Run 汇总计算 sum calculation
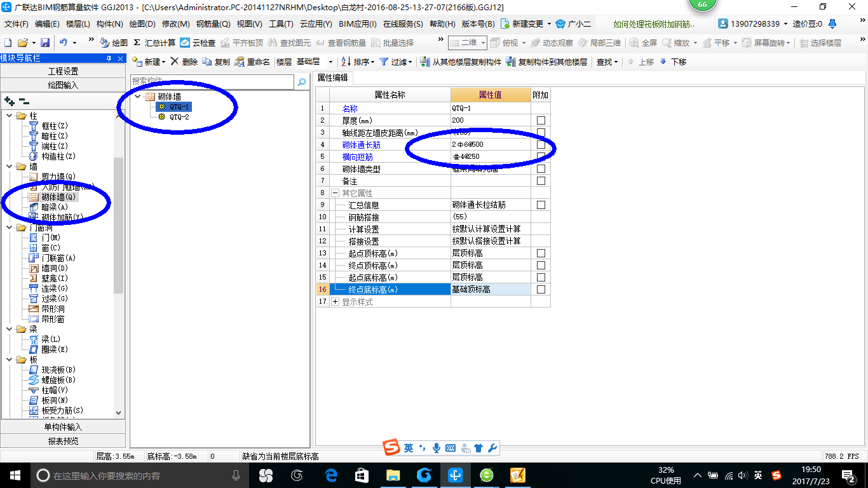868x488 pixels. (x=154, y=43)
